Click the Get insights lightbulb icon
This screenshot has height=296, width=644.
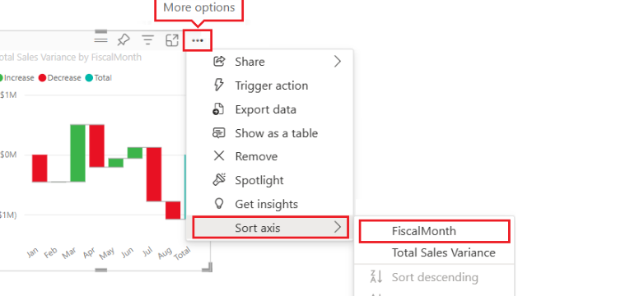219,203
